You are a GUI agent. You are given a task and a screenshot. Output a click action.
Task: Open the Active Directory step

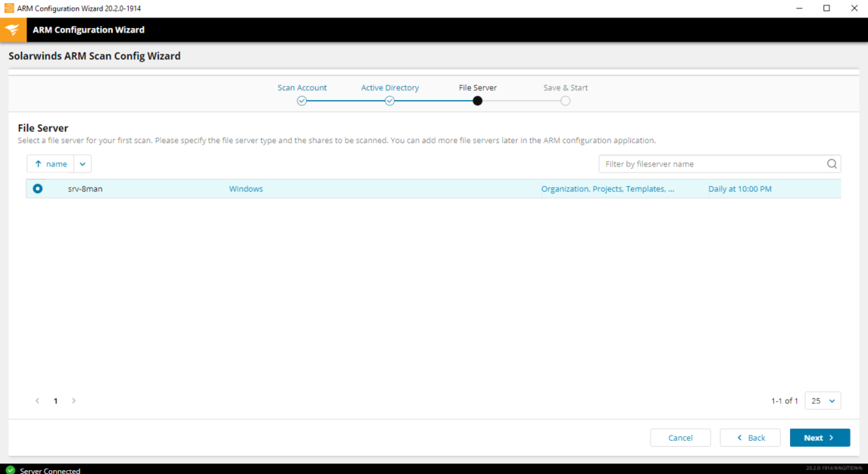coord(389,88)
